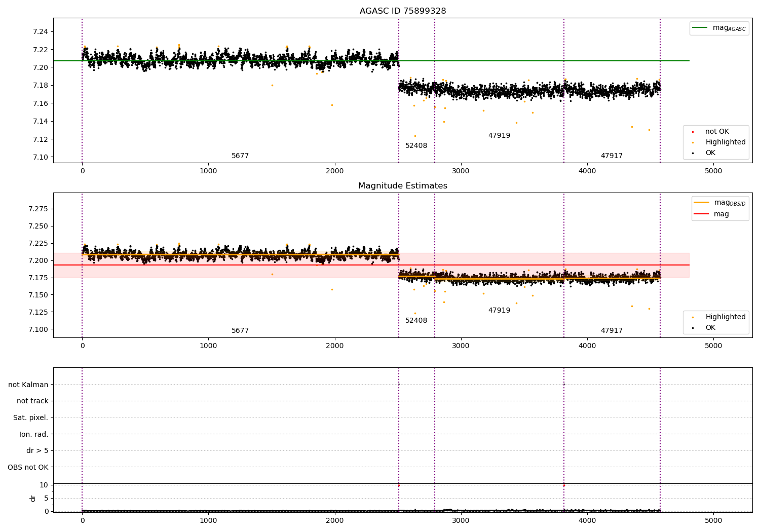The height and width of the screenshot is (532, 760).
Task: Click "OK" in the Magnitude Estimates legend
Action: pyautogui.click(x=710, y=328)
